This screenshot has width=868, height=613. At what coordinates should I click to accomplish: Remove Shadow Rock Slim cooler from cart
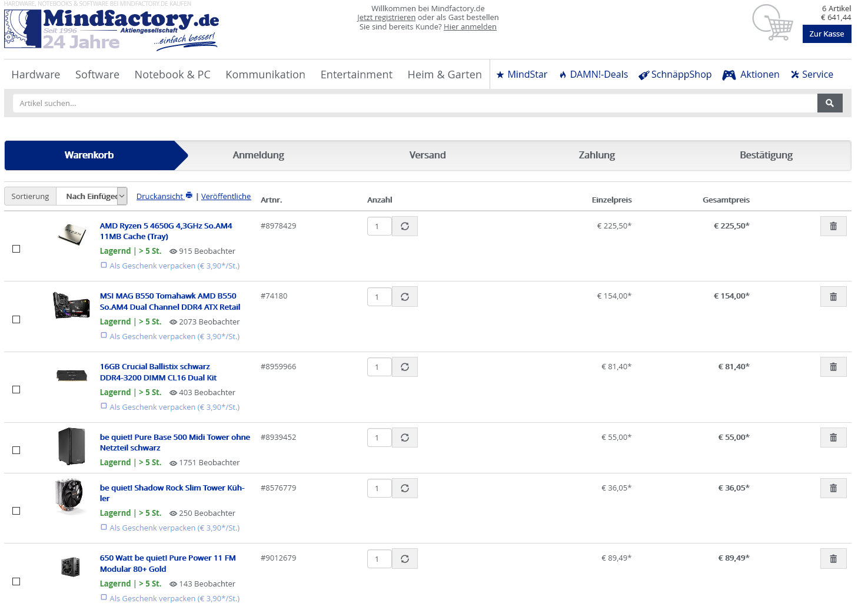coord(833,488)
